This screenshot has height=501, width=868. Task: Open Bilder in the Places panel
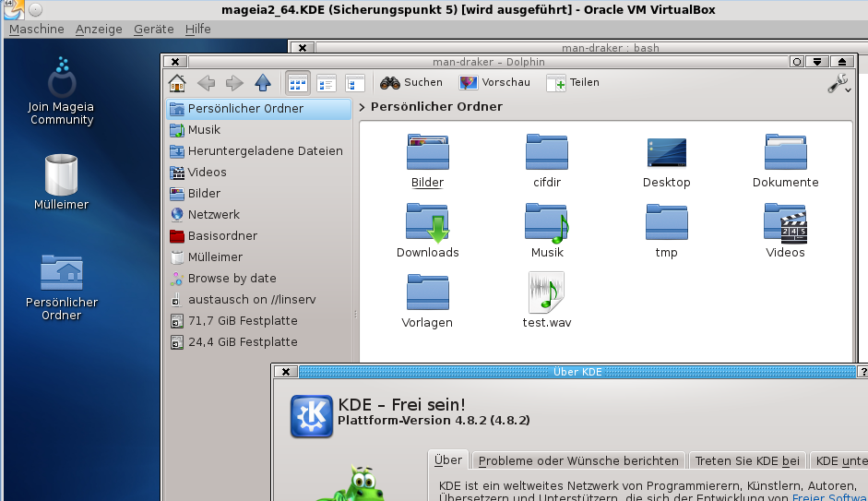[258, 193]
